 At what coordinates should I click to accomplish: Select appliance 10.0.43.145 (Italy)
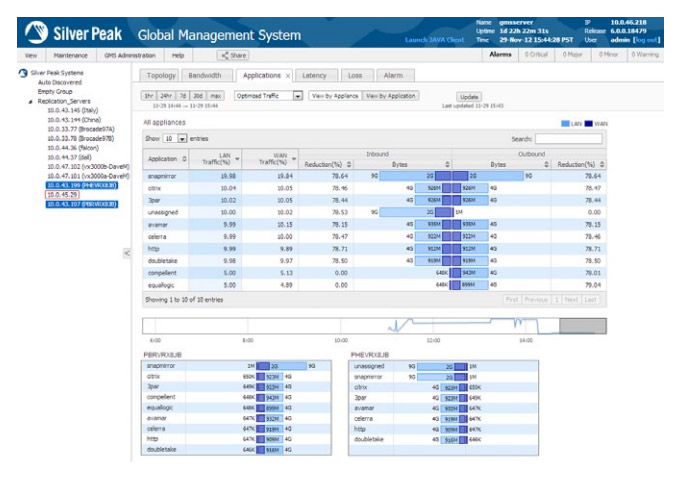73,110
